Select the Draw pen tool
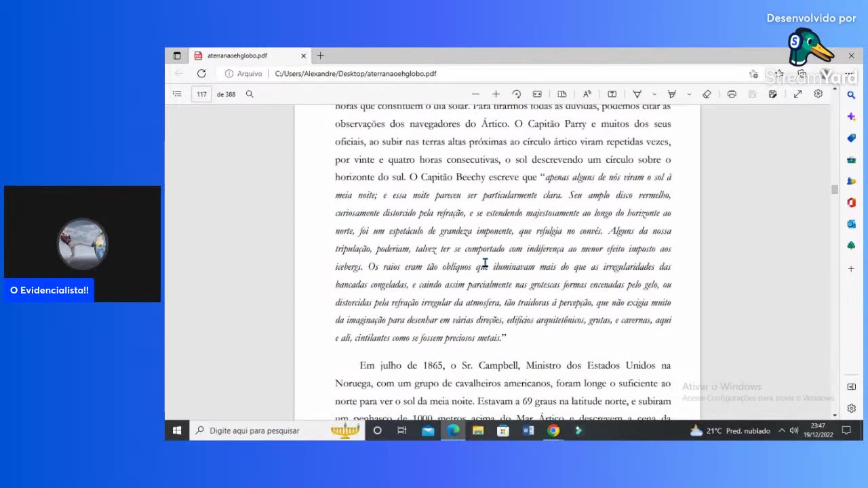Image resolution: width=868 pixels, height=488 pixels. [637, 94]
